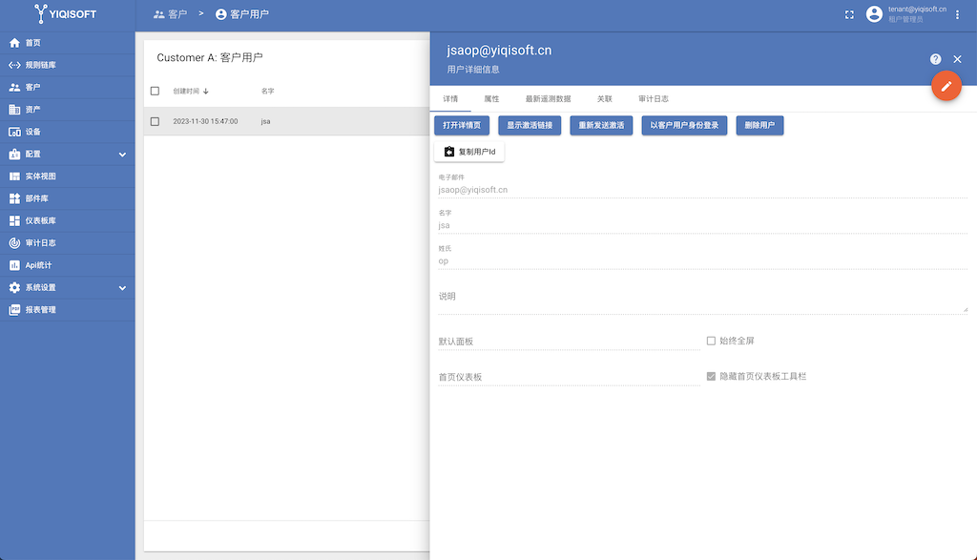Sort by 创建时间 column arrow

[206, 92]
